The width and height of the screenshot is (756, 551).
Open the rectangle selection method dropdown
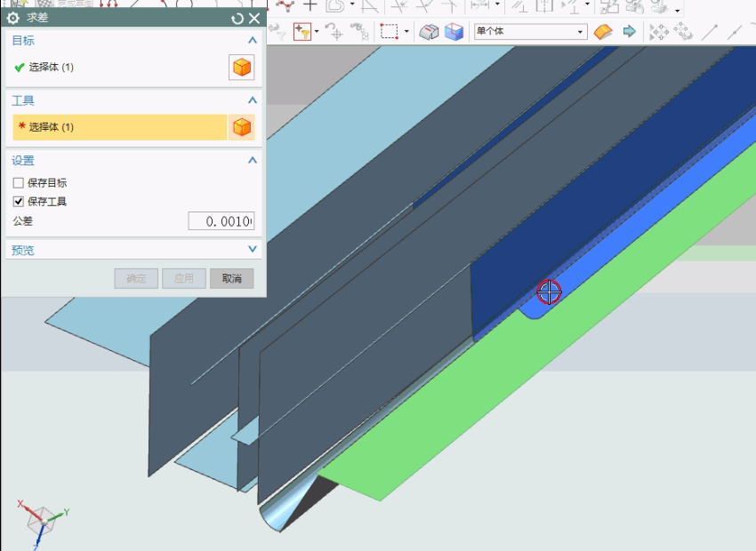(x=406, y=32)
